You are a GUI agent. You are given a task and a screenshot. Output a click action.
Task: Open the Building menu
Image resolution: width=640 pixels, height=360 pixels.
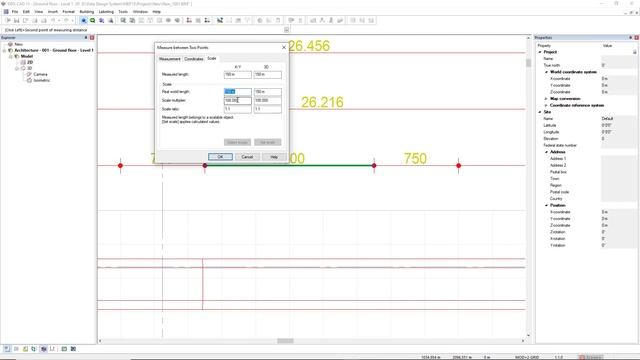[x=87, y=12]
